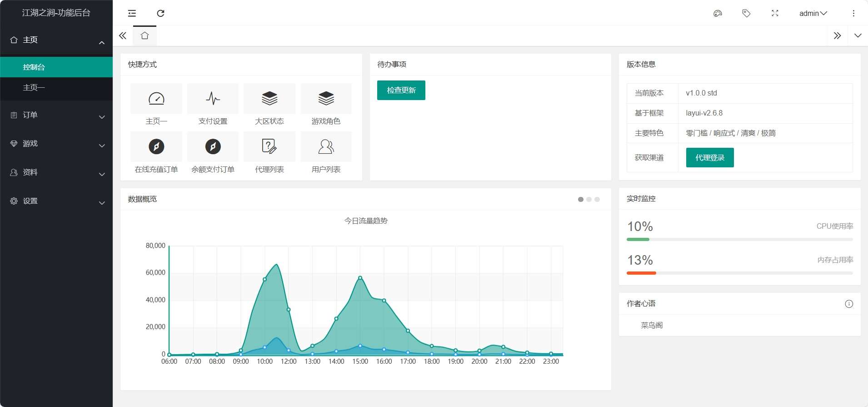Open the 用户列表 shortcut icon
This screenshot has width=868, height=407.
326,147
